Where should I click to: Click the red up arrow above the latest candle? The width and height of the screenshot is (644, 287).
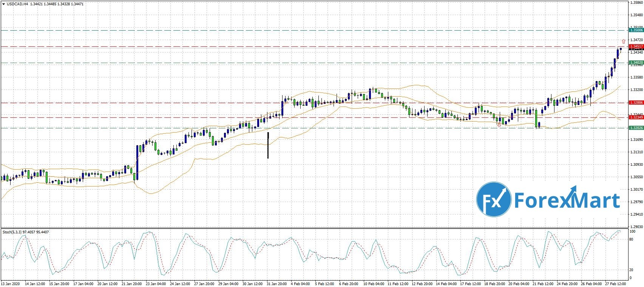624,41
